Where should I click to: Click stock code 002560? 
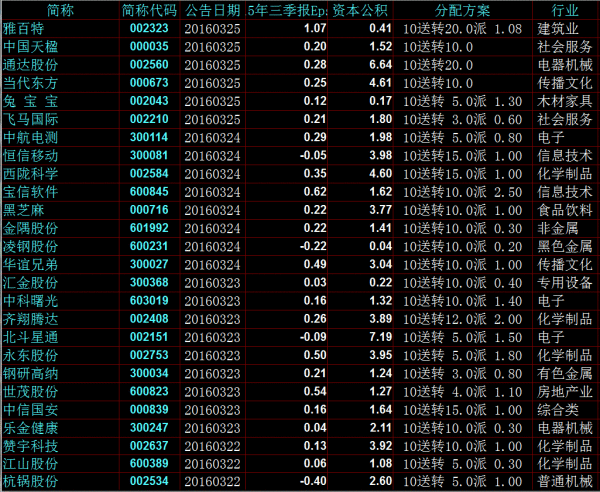point(149,65)
